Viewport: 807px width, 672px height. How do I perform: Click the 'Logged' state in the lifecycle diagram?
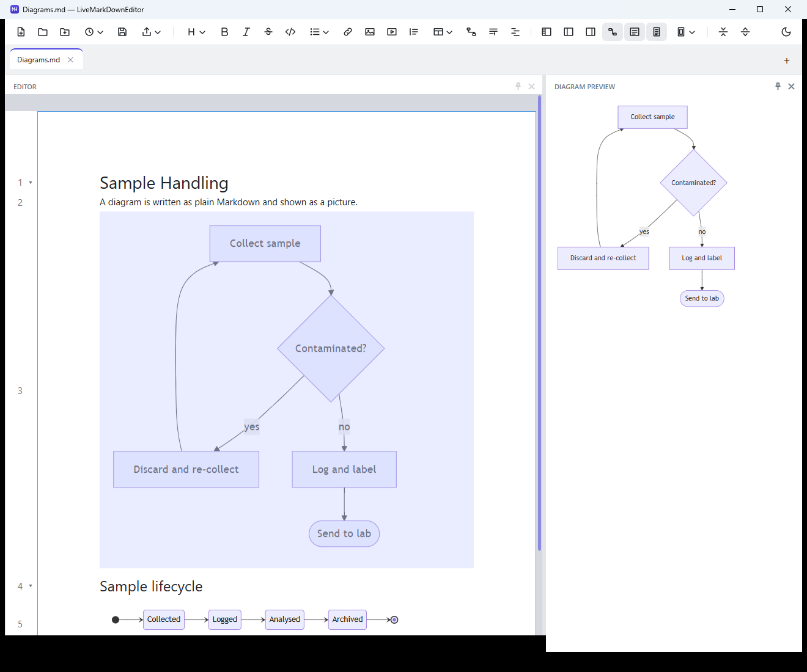(225, 619)
